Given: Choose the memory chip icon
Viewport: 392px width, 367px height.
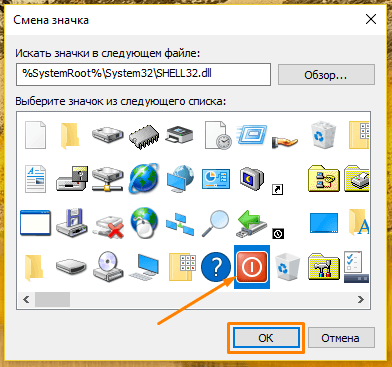Looking at the screenshot, I should pos(144,137).
